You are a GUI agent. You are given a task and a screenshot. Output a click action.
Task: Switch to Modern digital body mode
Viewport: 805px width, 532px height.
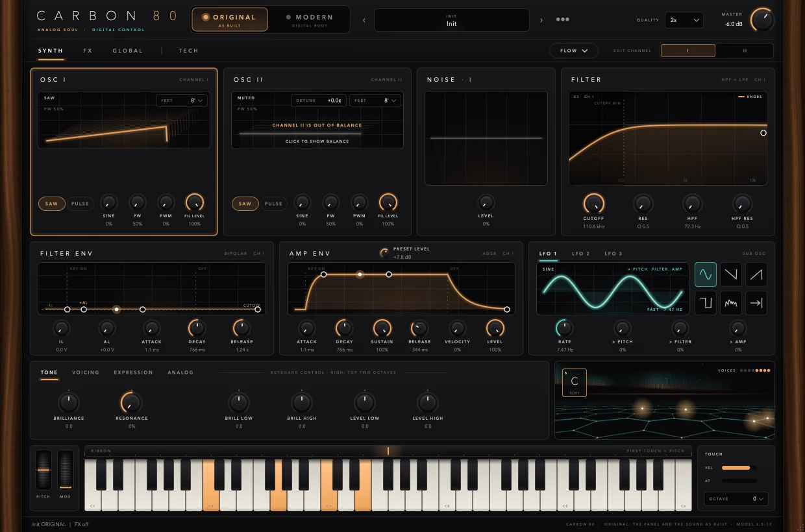[309, 19]
